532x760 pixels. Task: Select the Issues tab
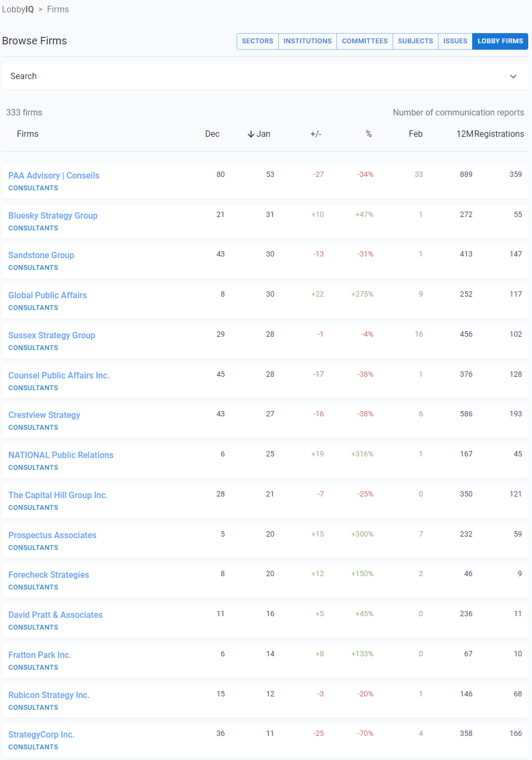[455, 41]
